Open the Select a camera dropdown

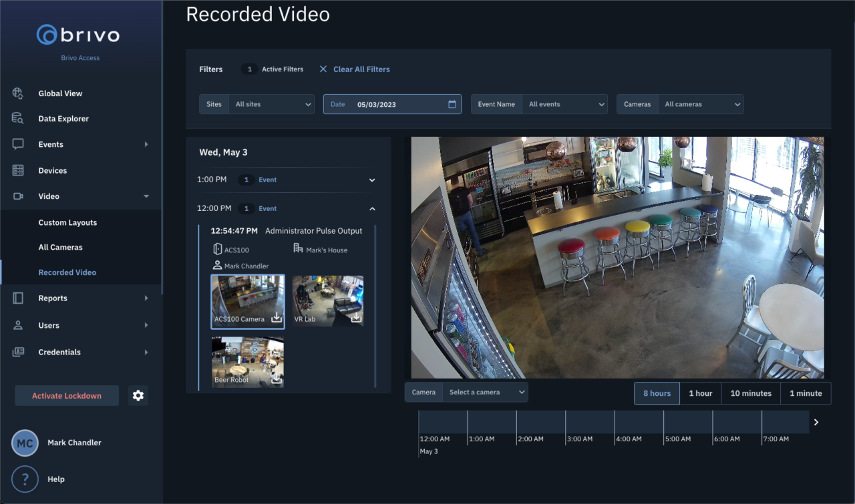coord(484,393)
